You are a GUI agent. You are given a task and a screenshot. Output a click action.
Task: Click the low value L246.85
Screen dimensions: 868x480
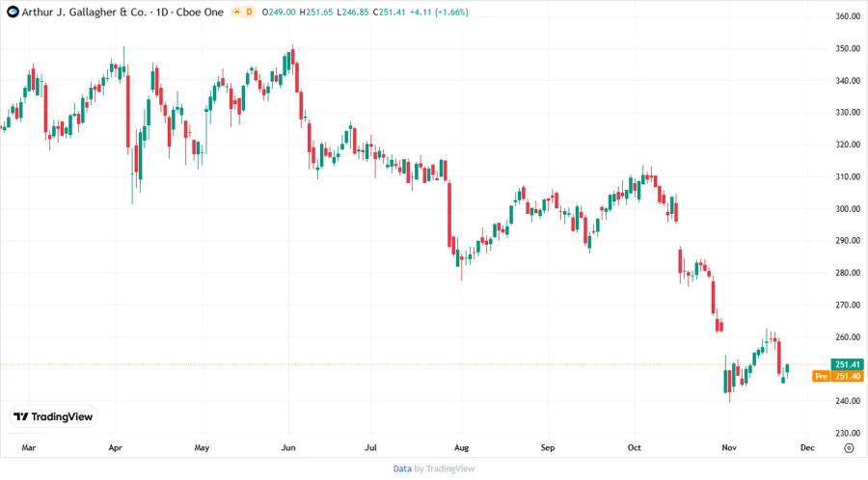353,12
